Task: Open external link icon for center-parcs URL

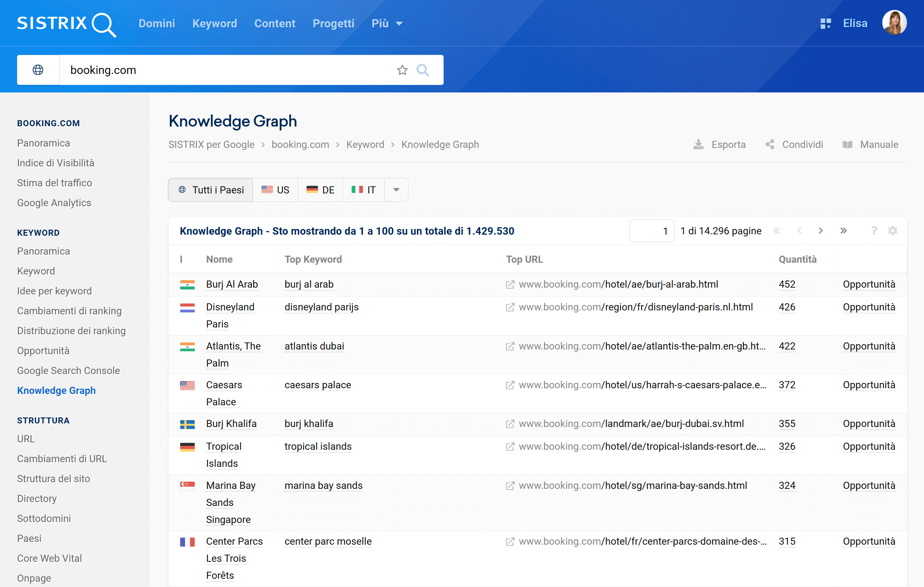Action: (510, 542)
